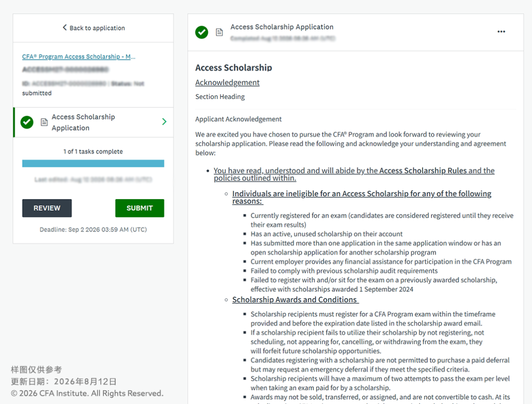Click green checkmark in main header

point(201,32)
